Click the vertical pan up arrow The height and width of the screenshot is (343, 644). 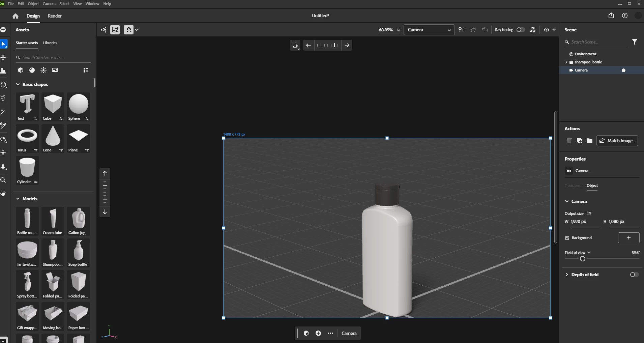click(x=105, y=173)
